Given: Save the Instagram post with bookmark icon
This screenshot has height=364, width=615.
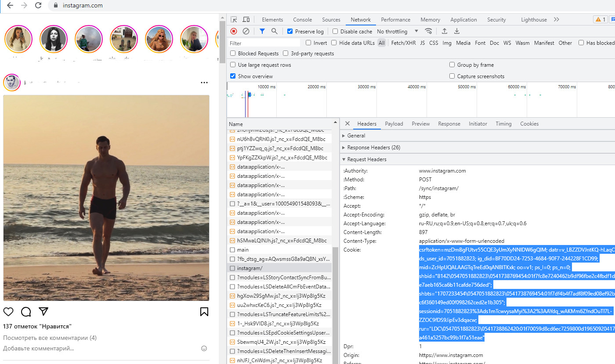Looking at the screenshot, I should [x=204, y=312].
